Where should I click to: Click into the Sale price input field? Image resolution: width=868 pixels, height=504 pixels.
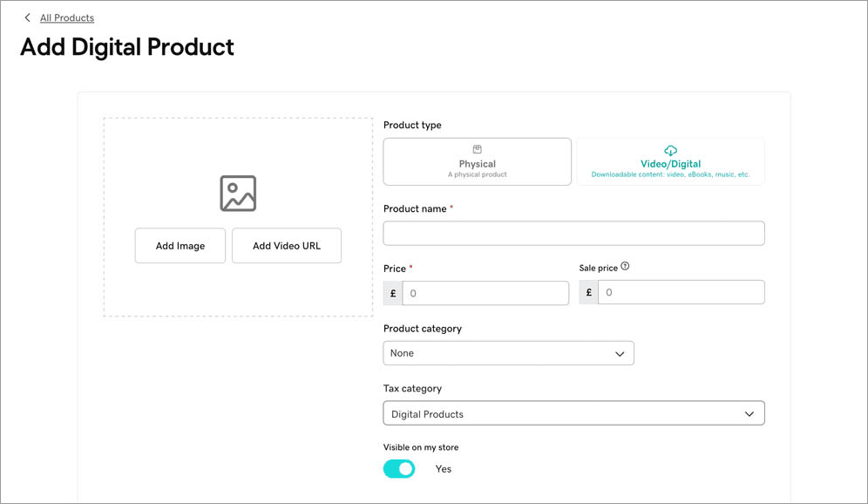point(681,292)
